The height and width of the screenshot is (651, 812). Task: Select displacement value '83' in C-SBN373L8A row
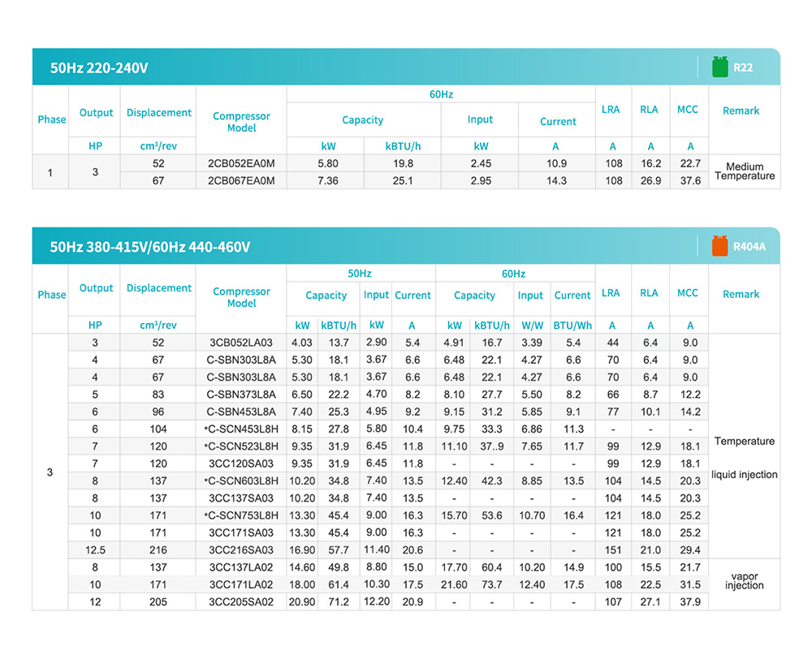[158, 394]
